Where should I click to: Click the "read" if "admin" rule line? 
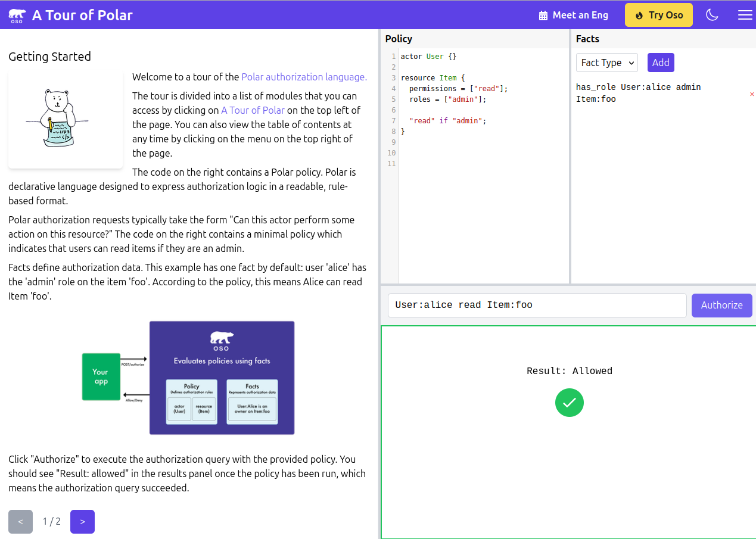tap(448, 121)
